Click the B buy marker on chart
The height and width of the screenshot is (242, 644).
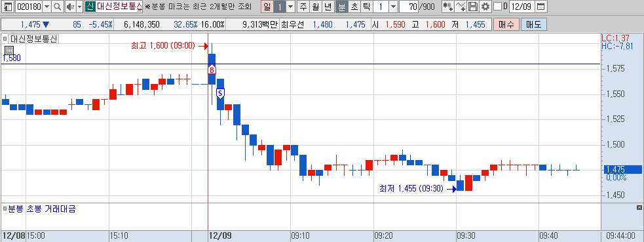(212, 70)
